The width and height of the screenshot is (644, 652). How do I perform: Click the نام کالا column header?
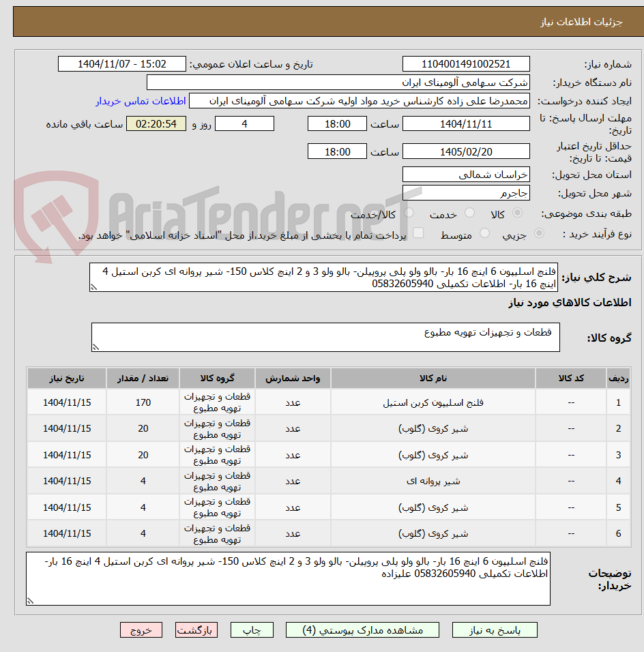pyautogui.click(x=433, y=378)
